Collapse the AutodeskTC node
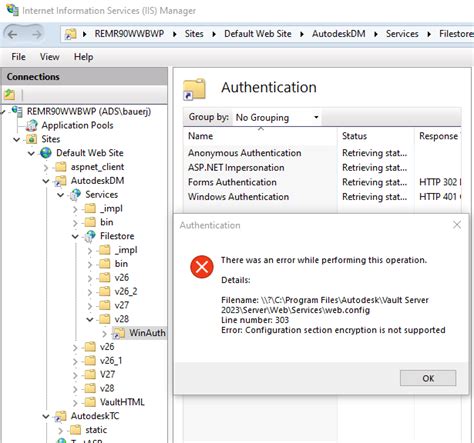The image size is (474, 443). pyautogui.click(x=46, y=416)
